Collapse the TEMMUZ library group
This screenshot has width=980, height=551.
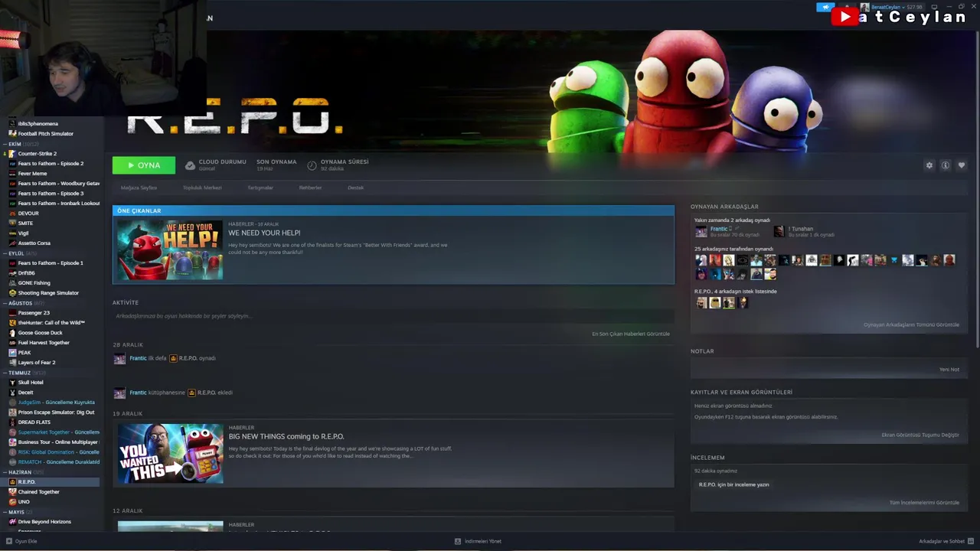(6, 373)
